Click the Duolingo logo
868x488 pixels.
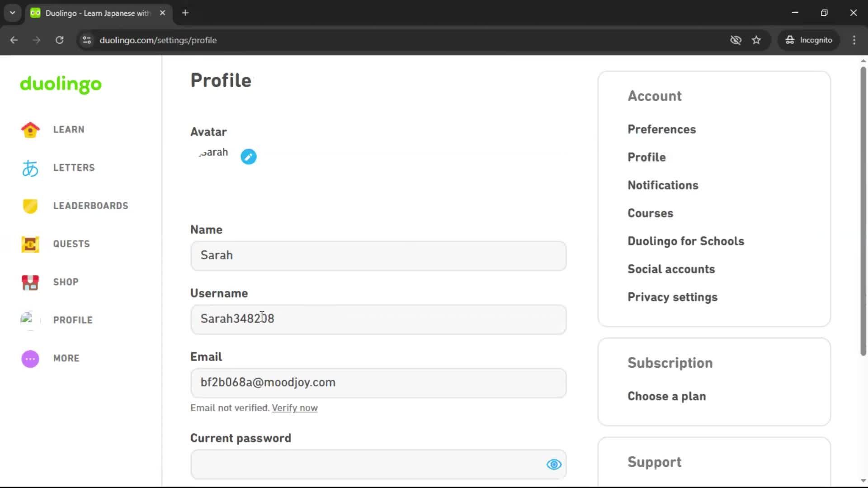pos(61,85)
